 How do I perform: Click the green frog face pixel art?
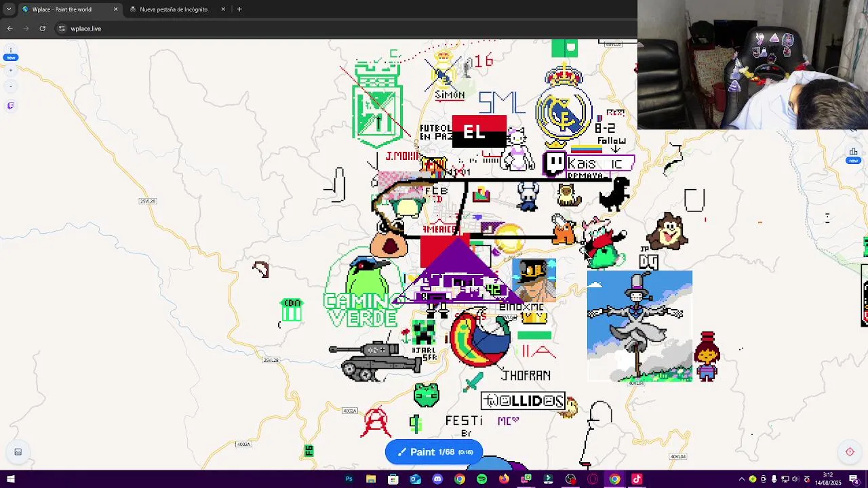tap(427, 394)
